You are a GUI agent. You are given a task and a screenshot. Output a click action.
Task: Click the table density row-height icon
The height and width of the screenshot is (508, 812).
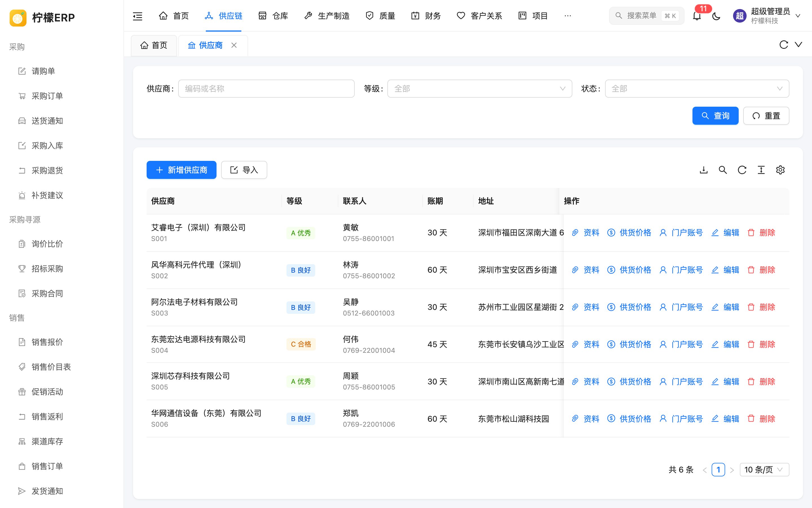(x=761, y=170)
